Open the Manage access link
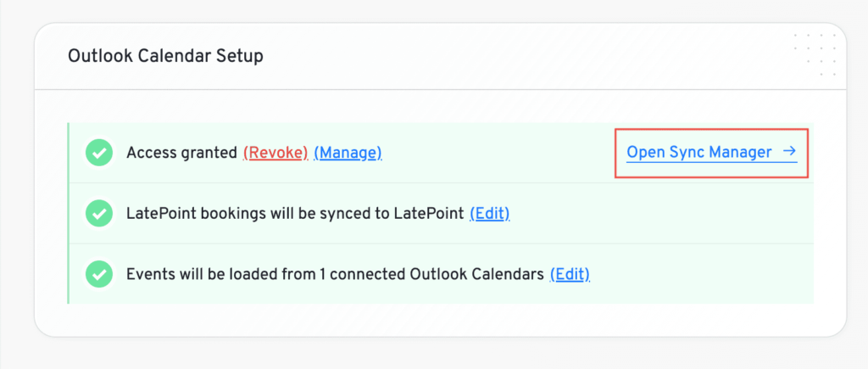 click(348, 153)
